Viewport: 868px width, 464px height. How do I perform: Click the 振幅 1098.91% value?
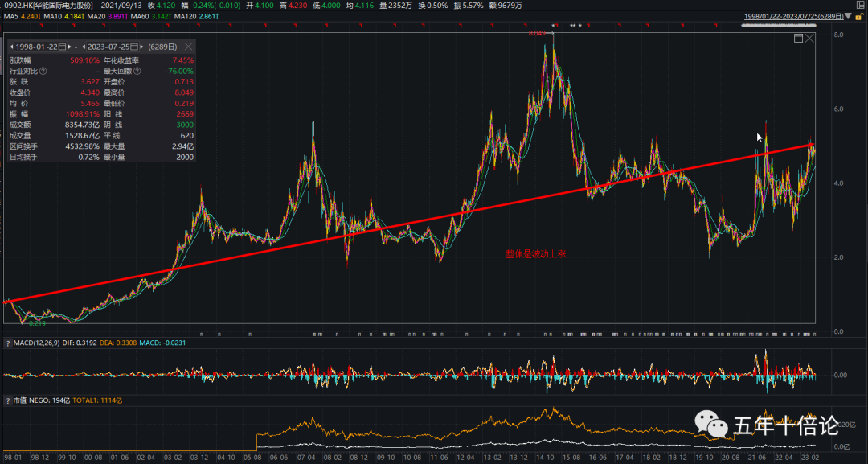point(83,114)
